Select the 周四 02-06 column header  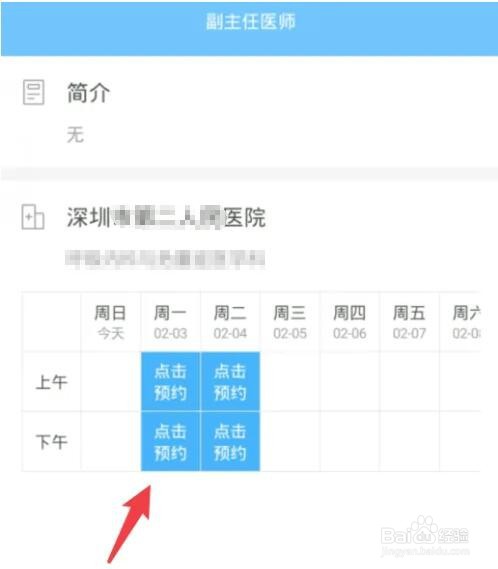coord(350,322)
